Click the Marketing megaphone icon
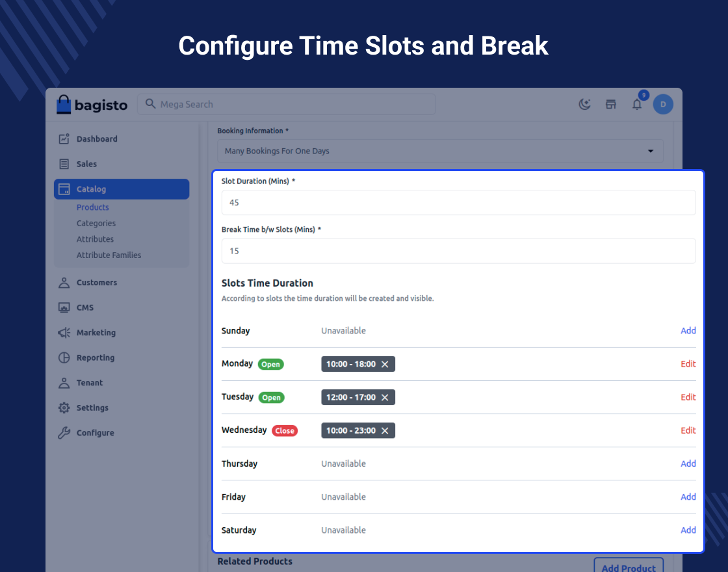This screenshot has width=728, height=572. pyautogui.click(x=64, y=332)
